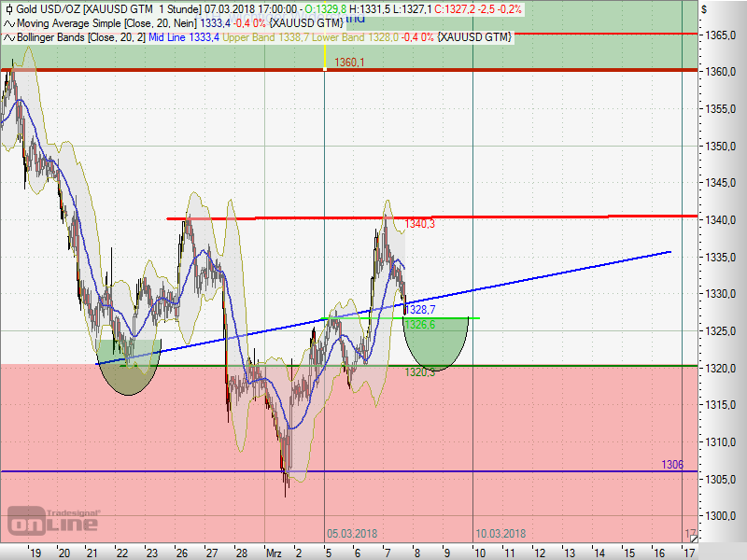Select the purple 1306 support label

672,464
